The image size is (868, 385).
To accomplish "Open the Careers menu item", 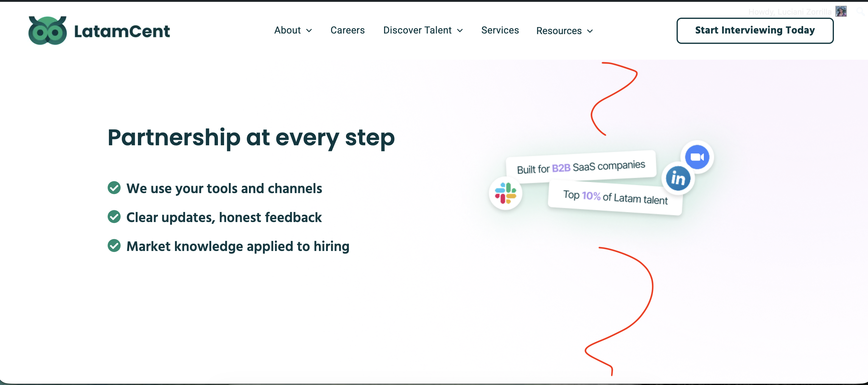I will tap(347, 30).
